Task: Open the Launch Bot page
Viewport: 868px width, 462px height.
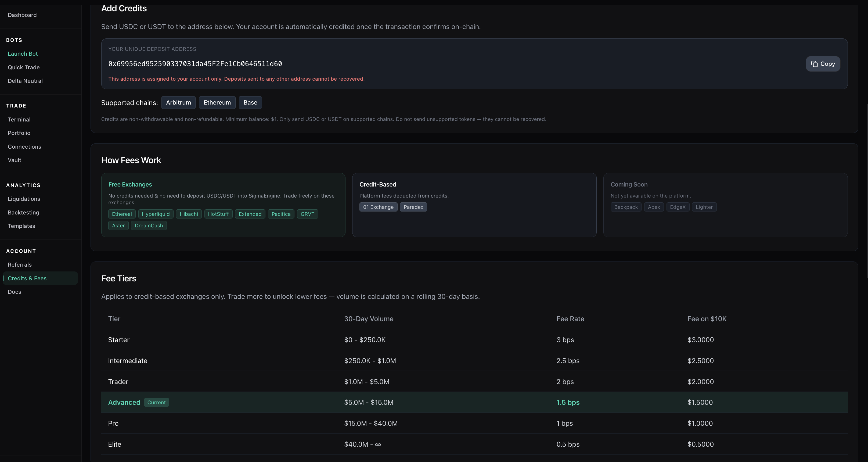Action: click(x=23, y=53)
